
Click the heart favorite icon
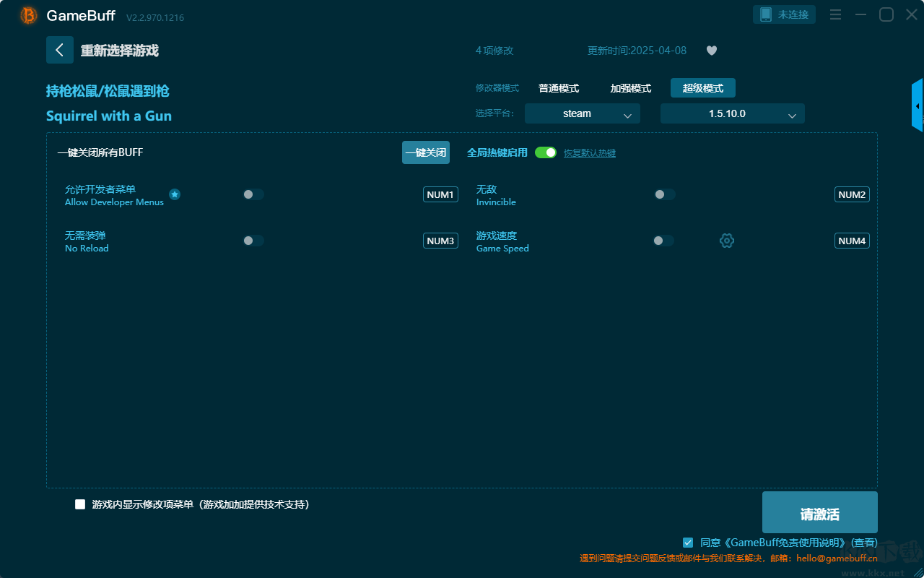[x=711, y=51]
